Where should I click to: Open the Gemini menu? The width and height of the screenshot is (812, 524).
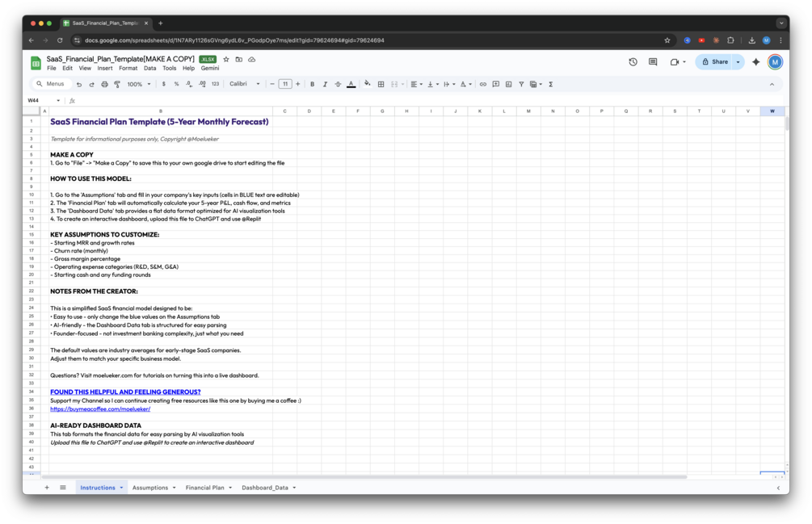210,69
